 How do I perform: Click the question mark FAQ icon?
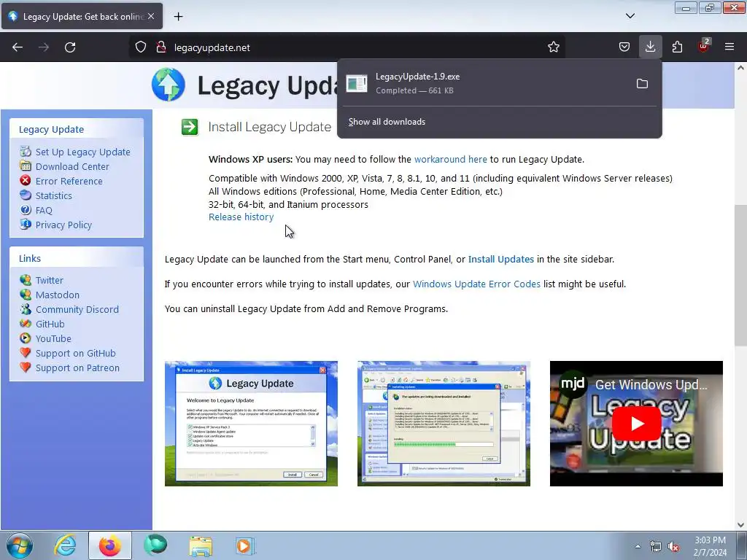(x=26, y=209)
